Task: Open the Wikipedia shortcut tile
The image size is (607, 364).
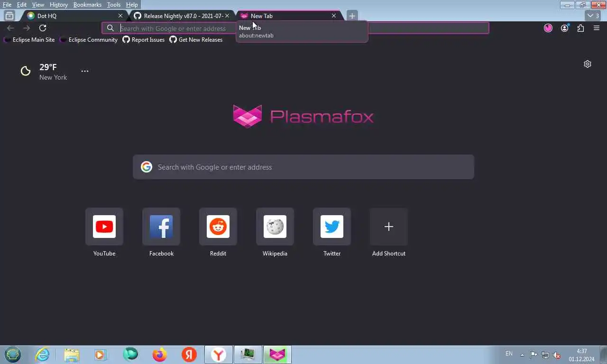Action: 275,227
